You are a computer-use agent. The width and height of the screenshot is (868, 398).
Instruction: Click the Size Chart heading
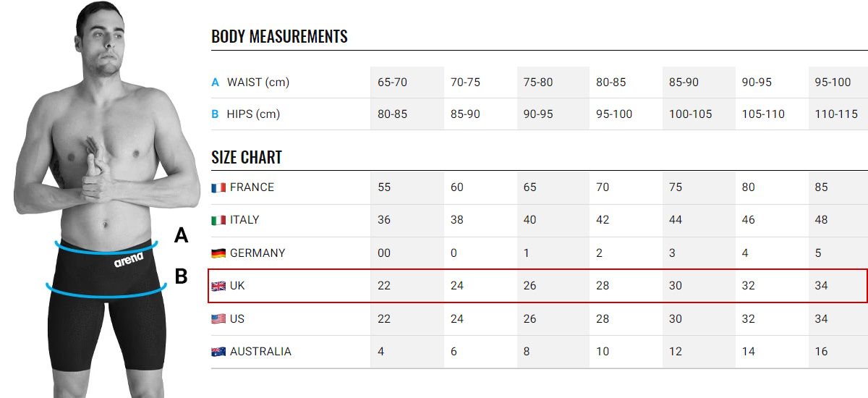(247, 157)
